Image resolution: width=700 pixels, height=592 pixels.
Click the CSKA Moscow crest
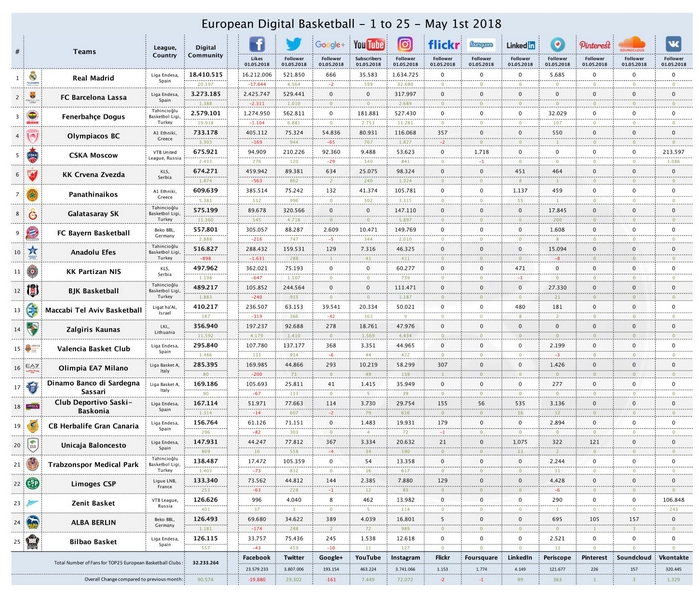coord(33,155)
